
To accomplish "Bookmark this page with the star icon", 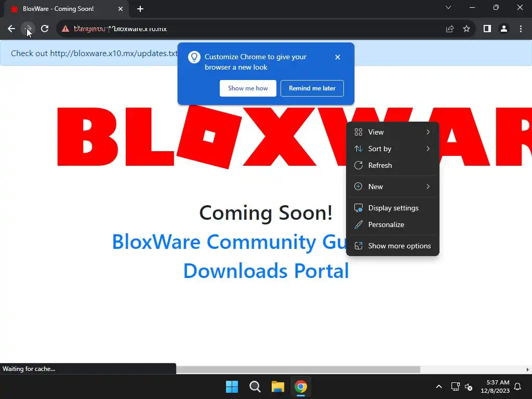I will click(x=467, y=29).
